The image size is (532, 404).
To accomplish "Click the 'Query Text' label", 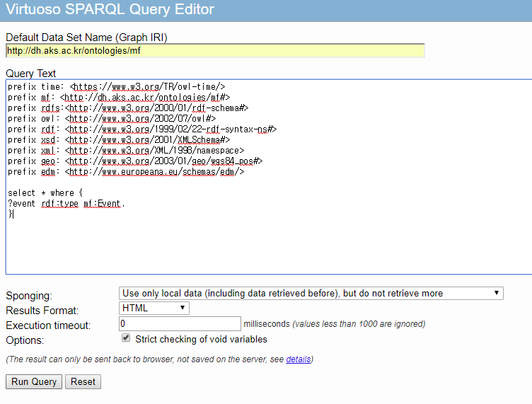I will 30,74.
